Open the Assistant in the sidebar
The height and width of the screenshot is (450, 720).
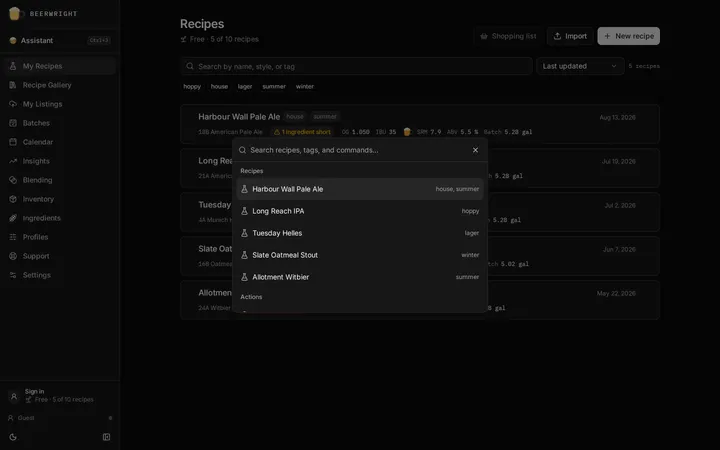click(x=60, y=40)
